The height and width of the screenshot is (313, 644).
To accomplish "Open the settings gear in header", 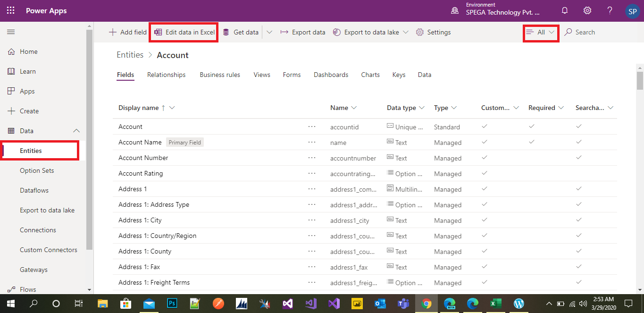I will pyautogui.click(x=587, y=10).
